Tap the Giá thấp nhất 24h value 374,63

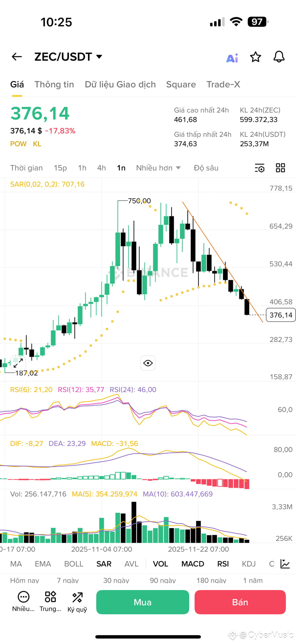tap(186, 144)
